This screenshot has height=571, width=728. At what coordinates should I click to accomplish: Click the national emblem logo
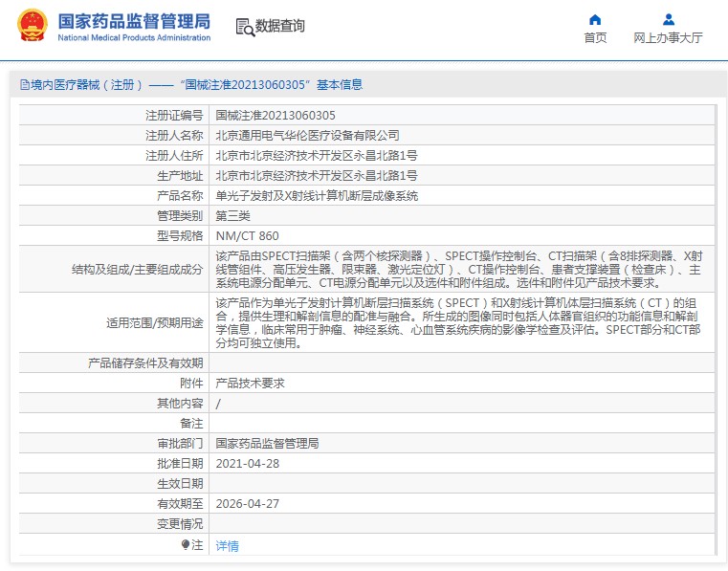(33, 26)
